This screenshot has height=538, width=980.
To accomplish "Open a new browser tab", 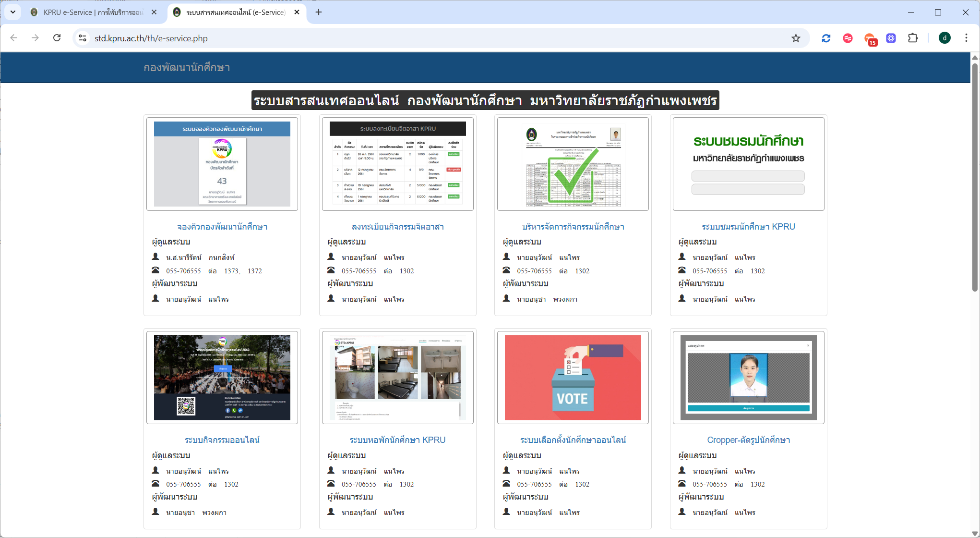I will pos(318,12).
